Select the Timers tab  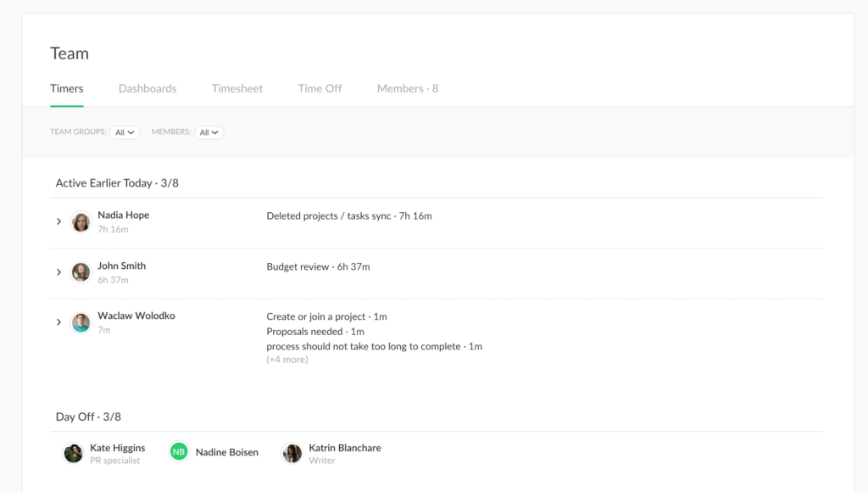pyautogui.click(x=66, y=88)
